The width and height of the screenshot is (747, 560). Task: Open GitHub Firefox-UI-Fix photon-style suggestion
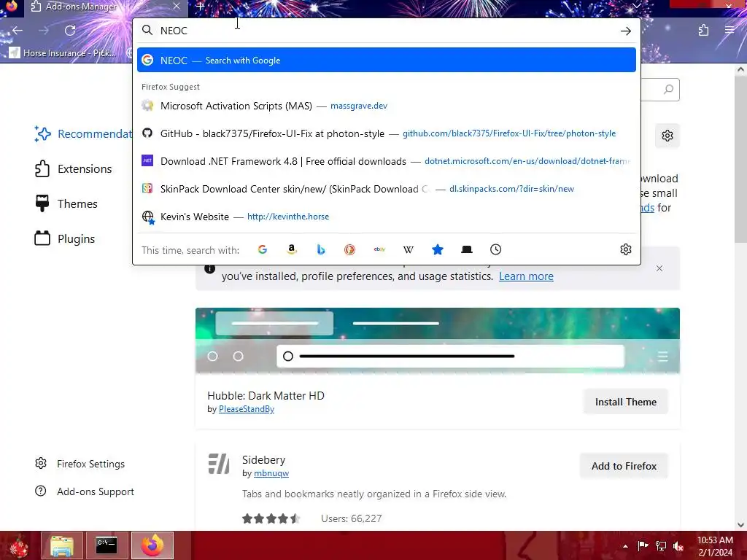point(387,133)
